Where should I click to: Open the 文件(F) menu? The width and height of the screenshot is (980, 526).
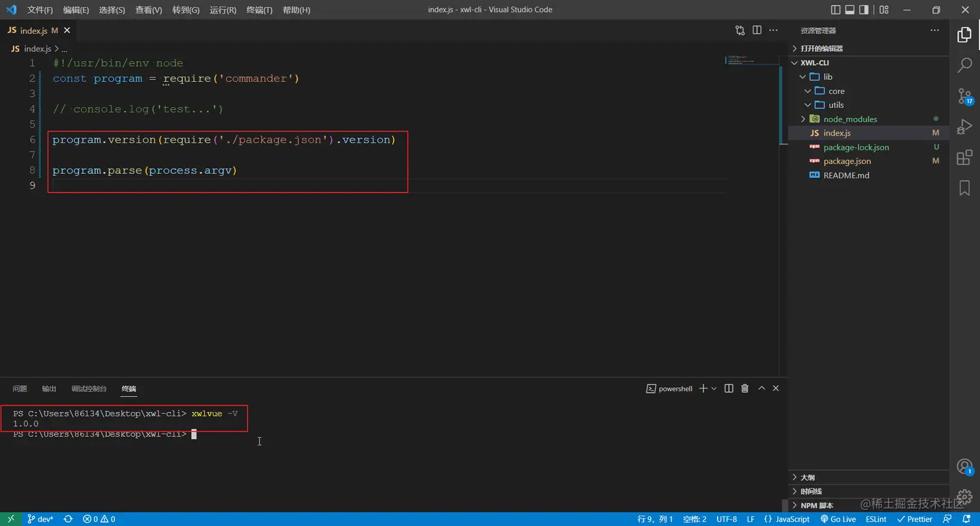(40, 10)
